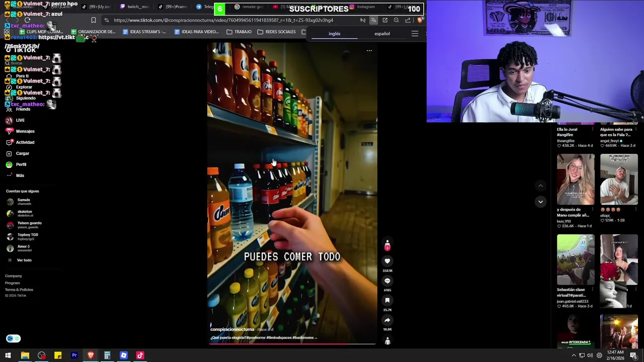
Task: Open File Explorer from taskbar
Action: coord(25,355)
